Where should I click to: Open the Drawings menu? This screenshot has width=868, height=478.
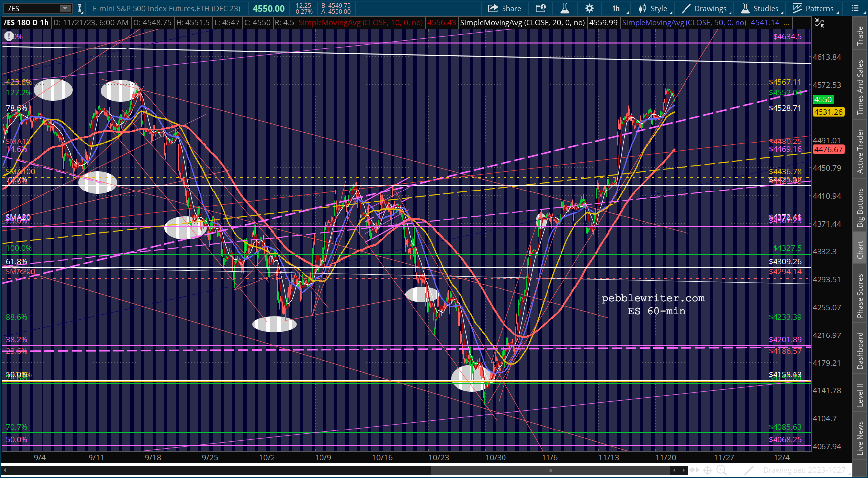[x=705, y=8]
